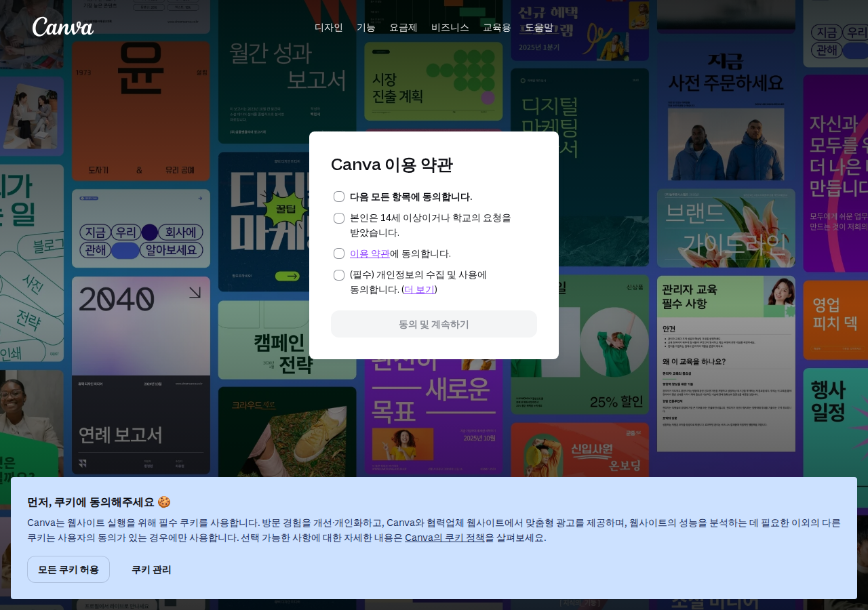Screen dimensions: 868x610
Task: Select the 먼저, 쿠키에 동의해주세요 banner heading
Action: [99, 502]
